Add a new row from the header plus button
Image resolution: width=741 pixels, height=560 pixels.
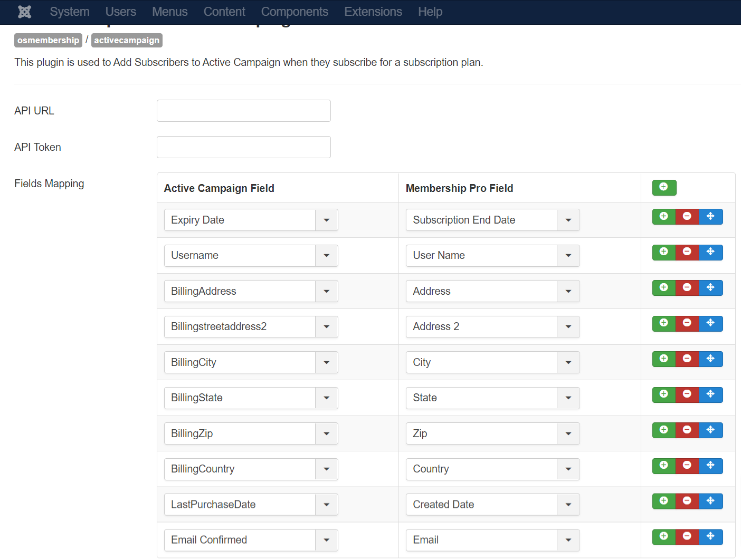[x=664, y=187]
